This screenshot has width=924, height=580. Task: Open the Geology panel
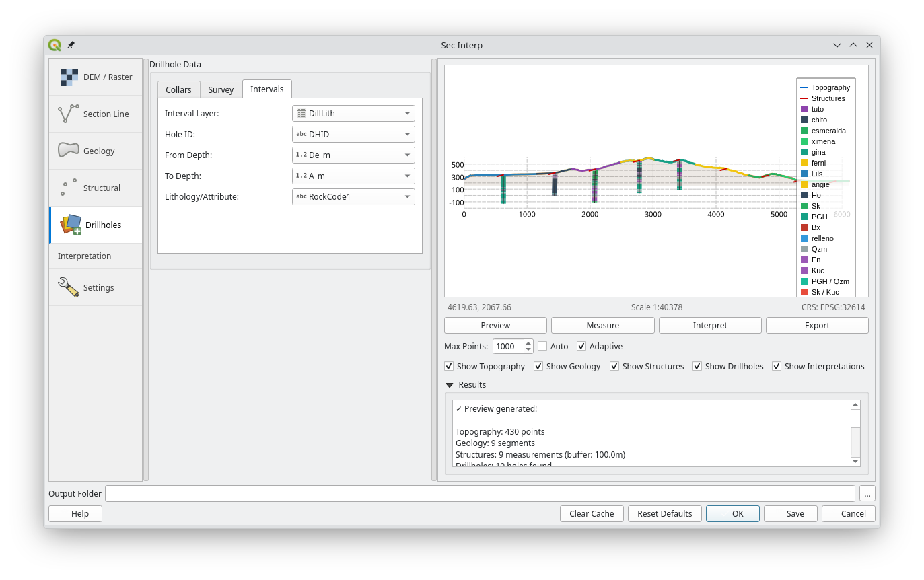tap(95, 151)
